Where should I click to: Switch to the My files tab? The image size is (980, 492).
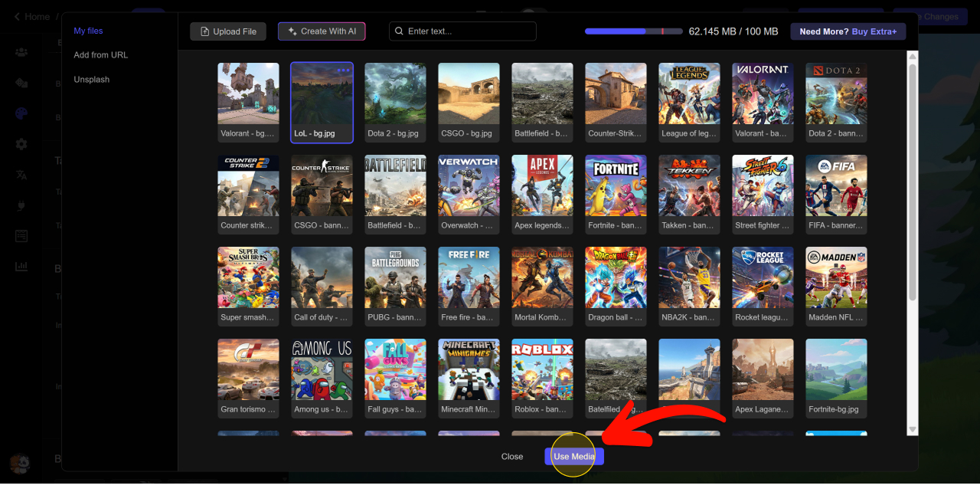click(x=88, y=31)
